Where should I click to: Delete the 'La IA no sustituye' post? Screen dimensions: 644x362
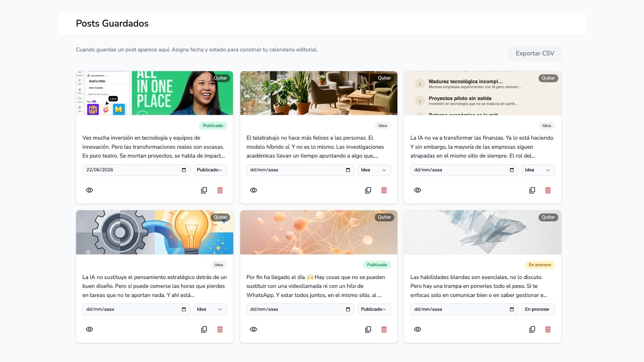(220, 329)
